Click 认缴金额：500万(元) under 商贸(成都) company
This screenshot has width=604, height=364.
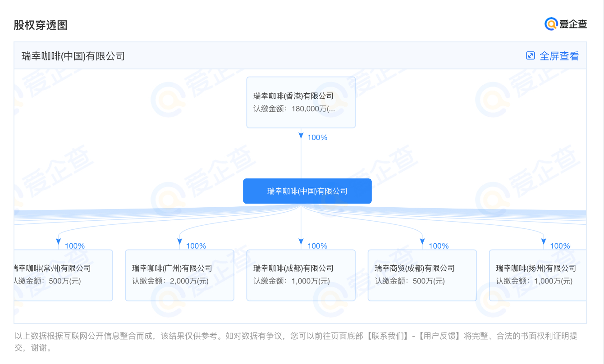coord(410,281)
